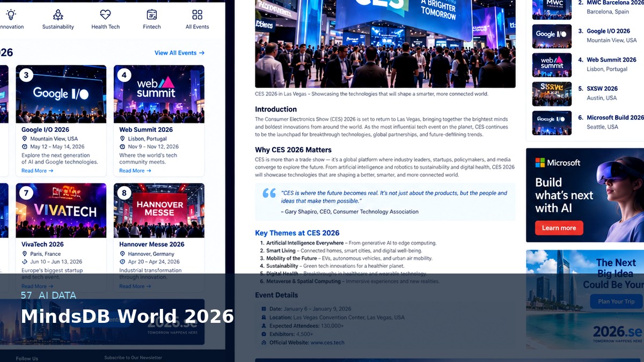This screenshot has height=362, width=644.
Task: Open the VivaTech 2026 card title
Action: click(42, 244)
